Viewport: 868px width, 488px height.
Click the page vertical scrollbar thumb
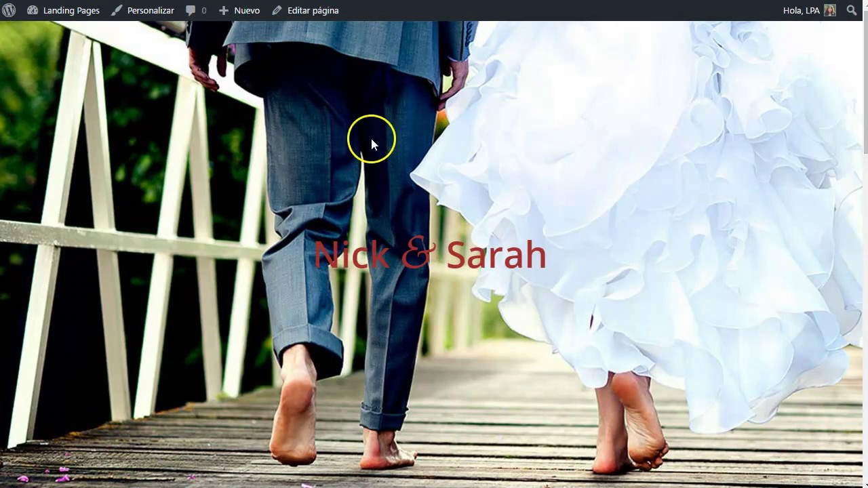[x=865, y=88]
